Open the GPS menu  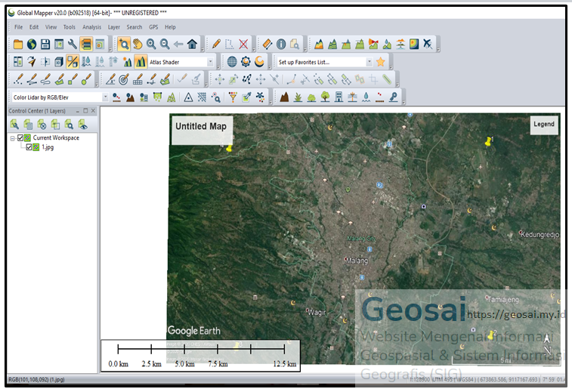153,27
